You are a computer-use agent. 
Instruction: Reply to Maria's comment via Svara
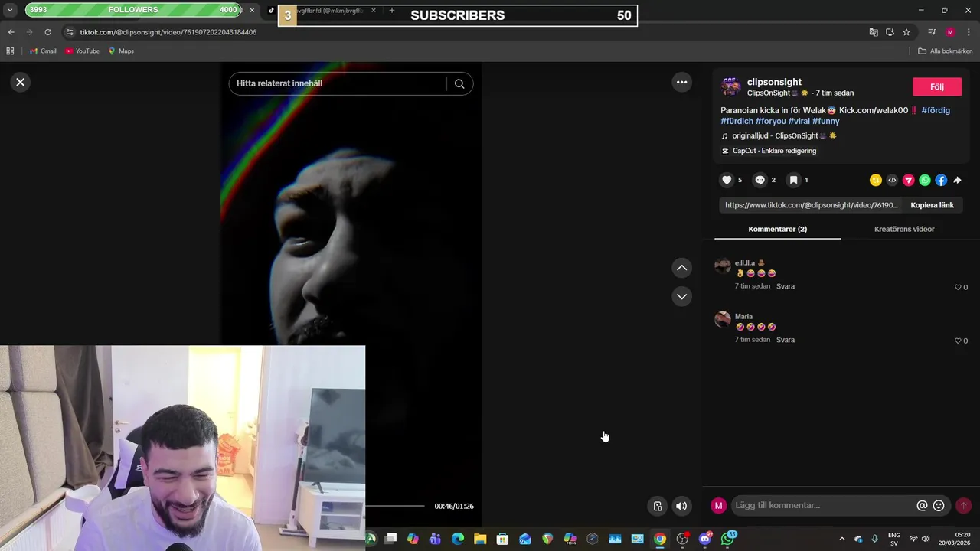click(x=786, y=340)
